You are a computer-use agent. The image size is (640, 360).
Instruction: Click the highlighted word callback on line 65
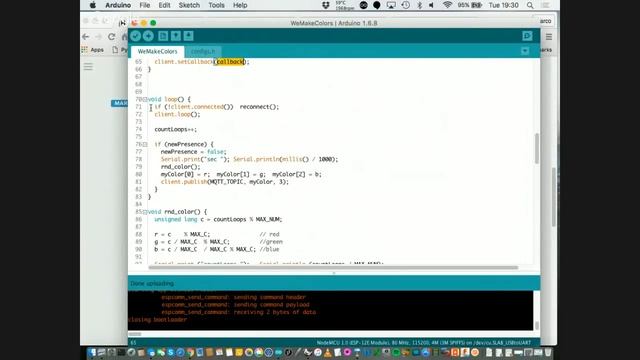(230, 62)
